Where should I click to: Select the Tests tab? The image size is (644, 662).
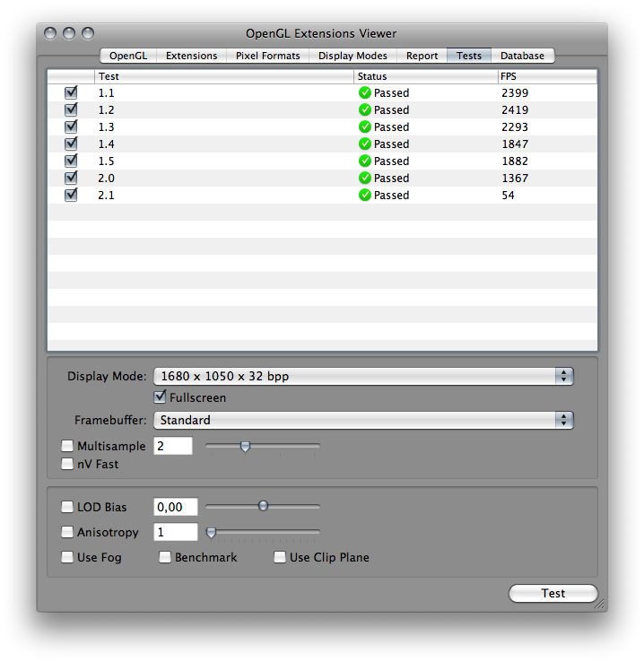tap(469, 56)
